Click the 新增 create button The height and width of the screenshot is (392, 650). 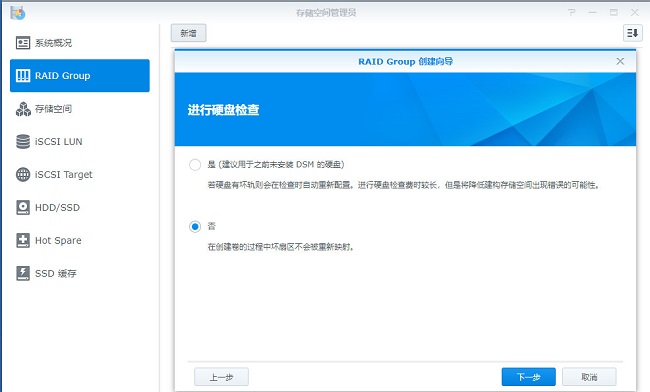point(188,33)
